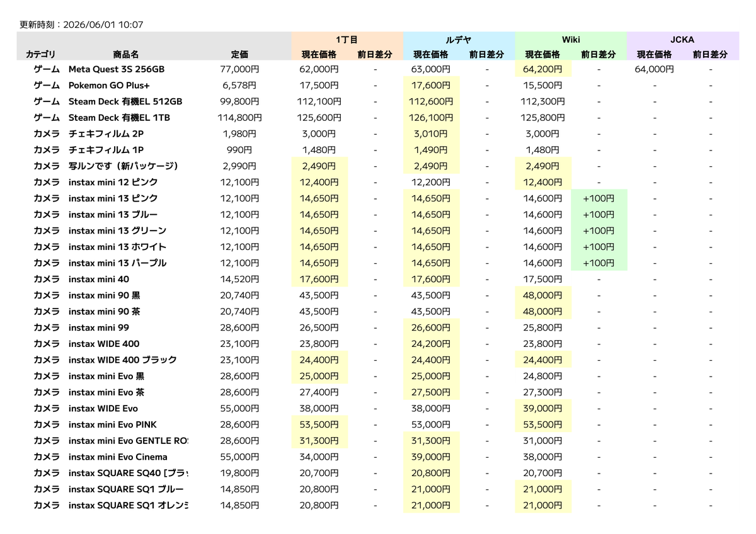This screenshot has height=534, width=756.
Task: Select the 24,800円 Wiki price cell
Action: [543, 376]
